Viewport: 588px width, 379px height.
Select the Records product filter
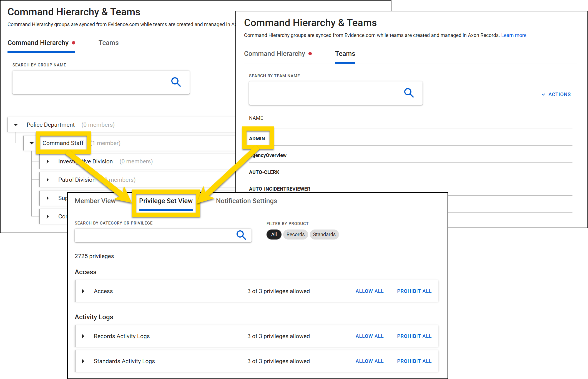(x=295, y=234)
